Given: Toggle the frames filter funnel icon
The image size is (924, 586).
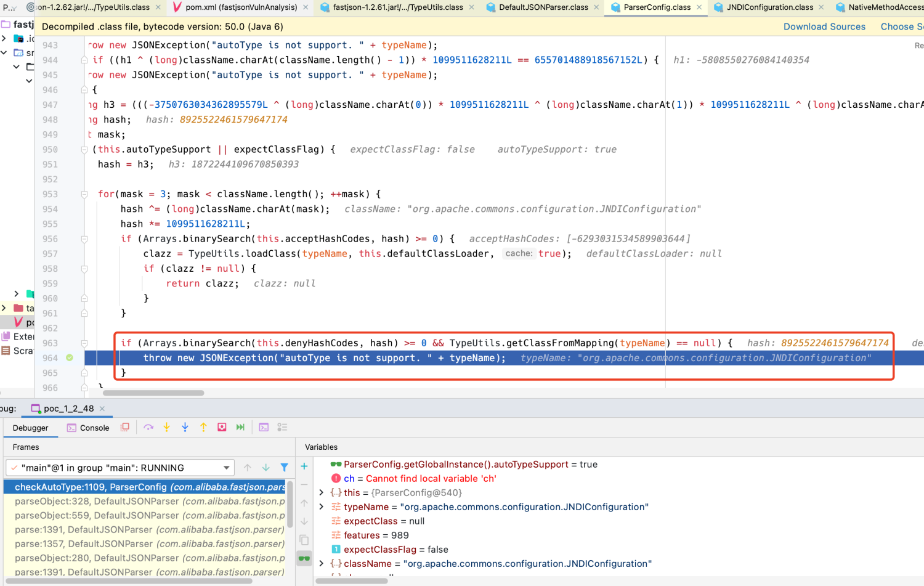Looking at the screenshot, I should tap(284, 468).
